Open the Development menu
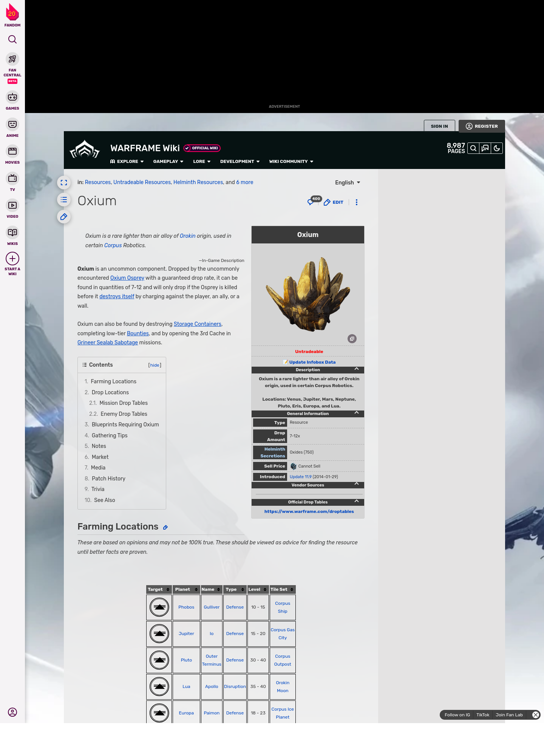Image resolution: width=544 pixels, height=756 pixels. pyautogui.click(x=240, y=161)
